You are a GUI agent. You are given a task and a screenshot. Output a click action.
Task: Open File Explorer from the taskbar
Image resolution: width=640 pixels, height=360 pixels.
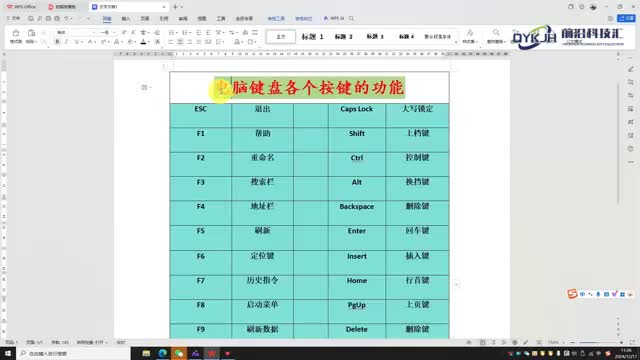146,353
